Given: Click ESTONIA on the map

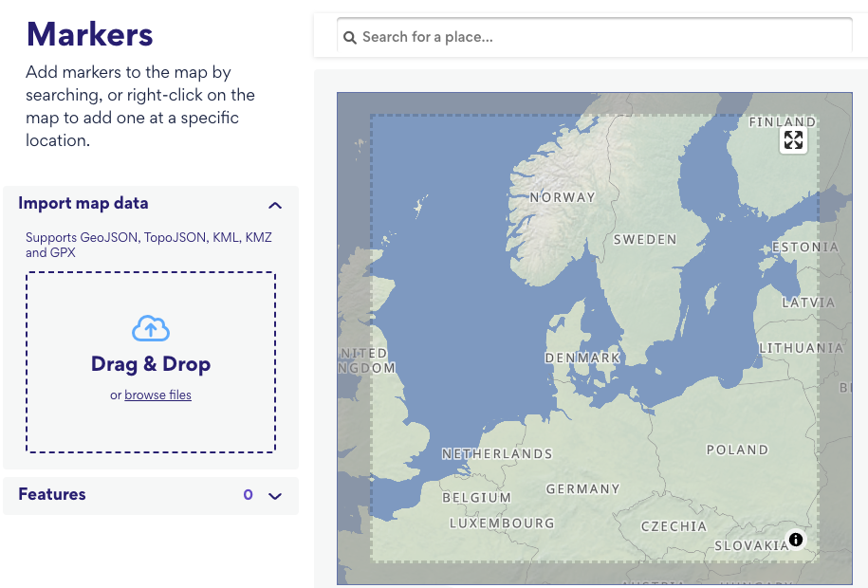Looking at the screenshot, I should pyautogui.click(x=805, y=246).
